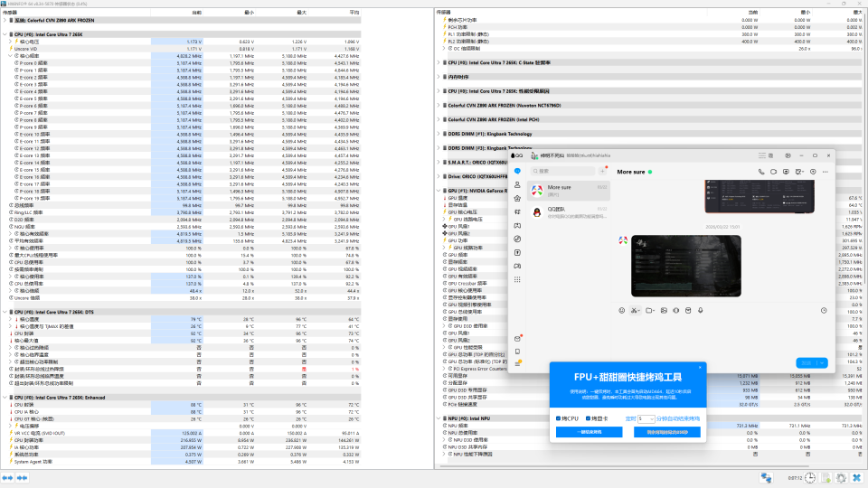Expand the send button dropdown arrow in QQ

click(822, 362)
